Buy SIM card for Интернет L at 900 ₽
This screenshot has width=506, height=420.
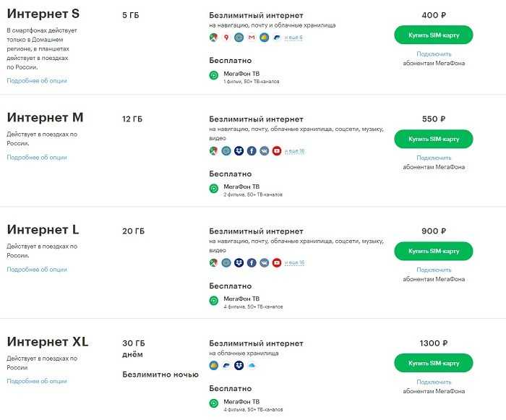tap(434, 251)
